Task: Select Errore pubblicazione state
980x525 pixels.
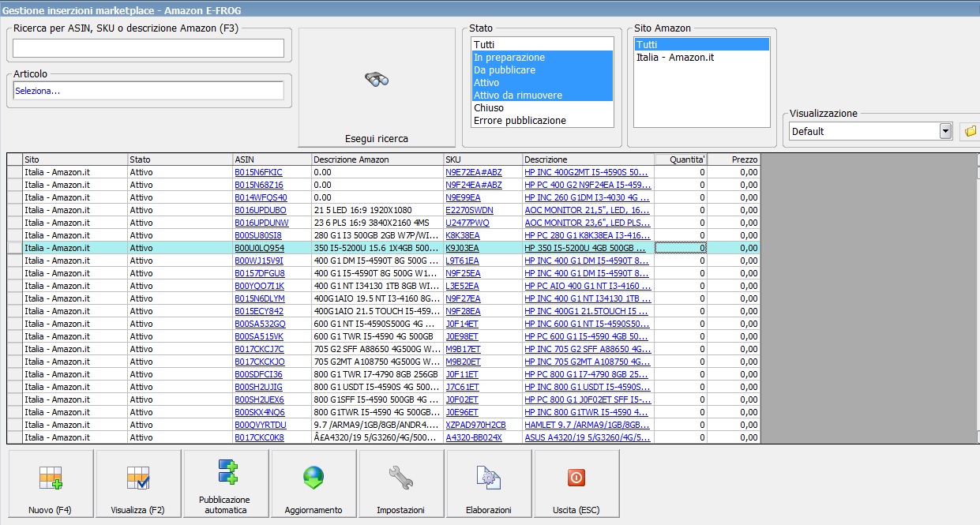Action: coord(542,121)
